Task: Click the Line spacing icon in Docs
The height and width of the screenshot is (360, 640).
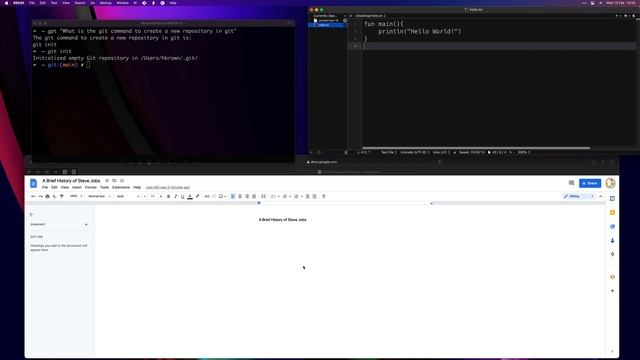Action: click(263, 196)
